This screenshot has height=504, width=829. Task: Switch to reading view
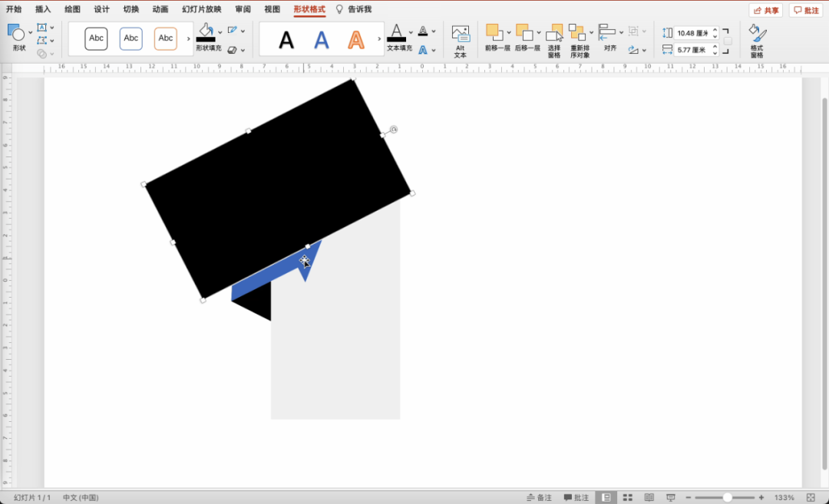tap(649, 498)
